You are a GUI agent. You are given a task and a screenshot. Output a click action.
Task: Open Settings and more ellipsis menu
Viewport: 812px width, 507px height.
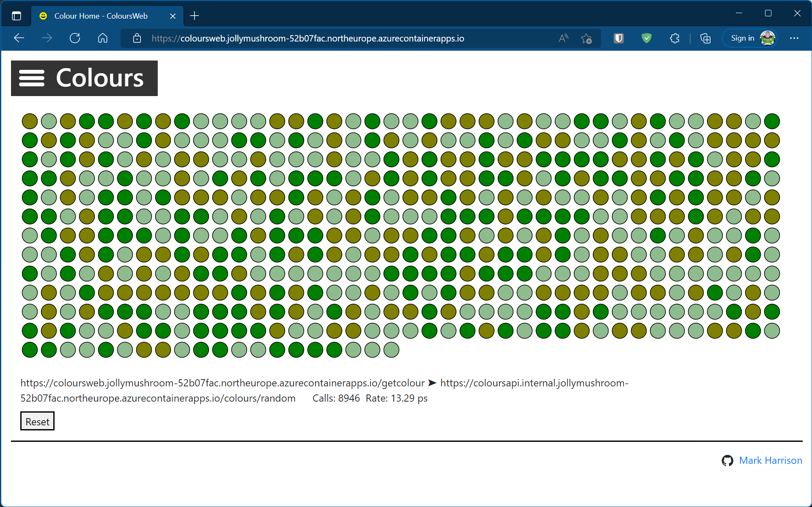click(794, 39)
